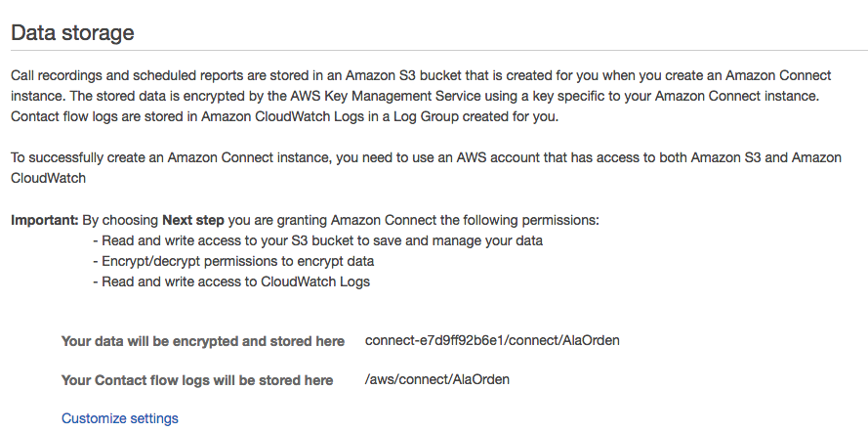Click the Data storage heading
The image size is (868, 432).
[72, 31]
